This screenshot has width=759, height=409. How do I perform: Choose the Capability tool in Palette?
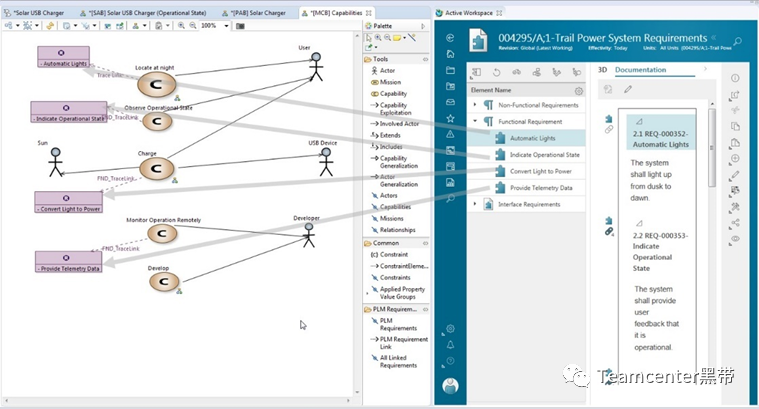pyautogui.click(x=388, y=94)
